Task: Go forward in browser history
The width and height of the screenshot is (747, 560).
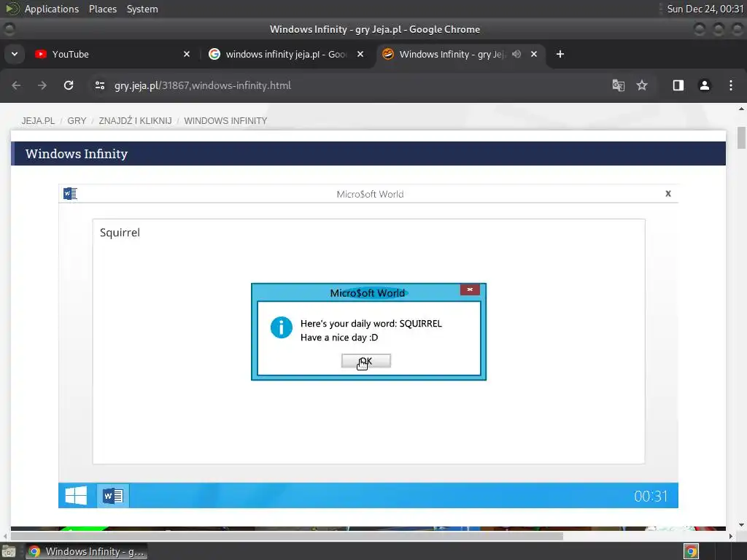Action: tap(42, 85)
